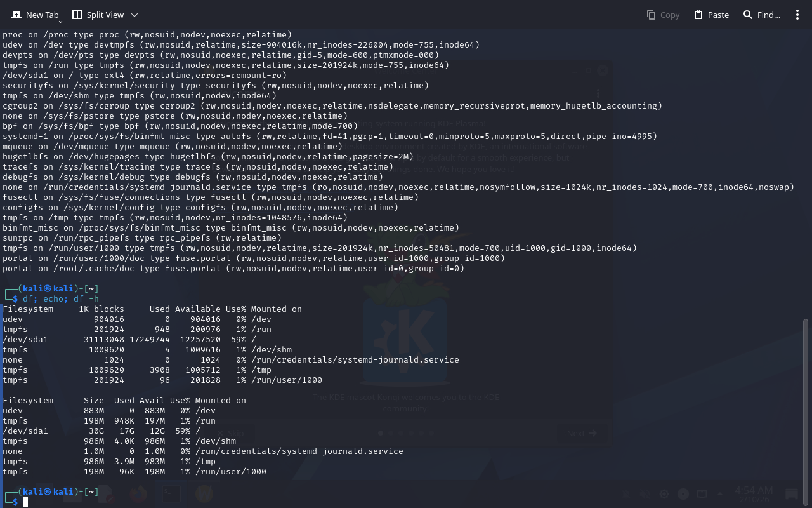Click the '30G' size value for /dev/sda1
The image size is (812, 508).
point(96,431)
